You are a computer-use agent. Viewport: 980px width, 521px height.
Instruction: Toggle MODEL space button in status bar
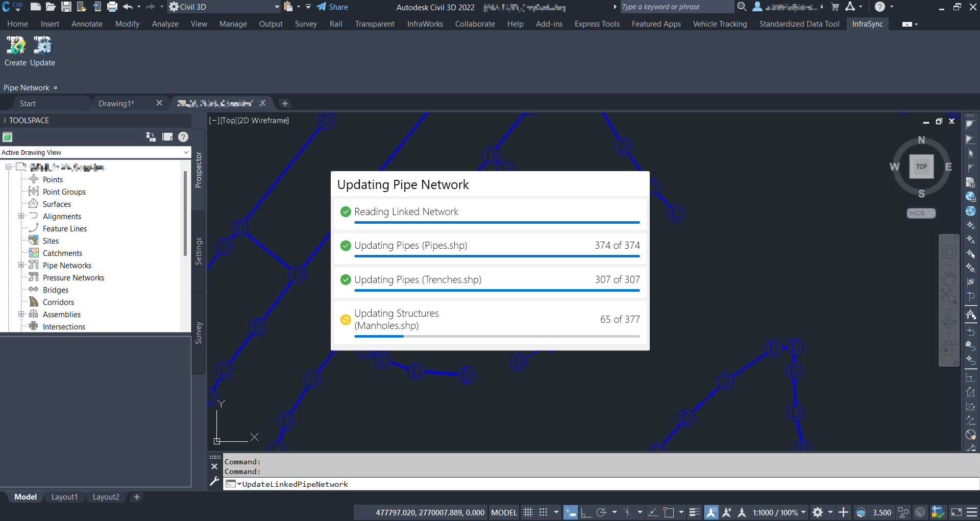(504, 512)
